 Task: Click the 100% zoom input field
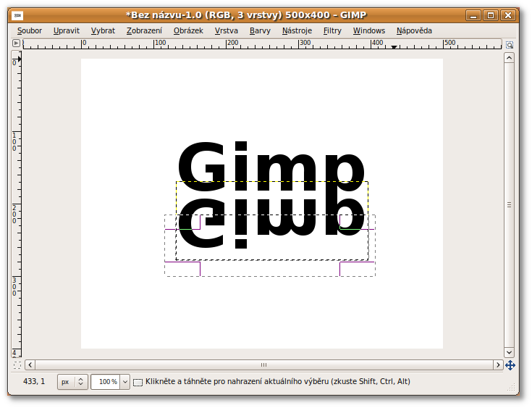[x=106, y=382]
